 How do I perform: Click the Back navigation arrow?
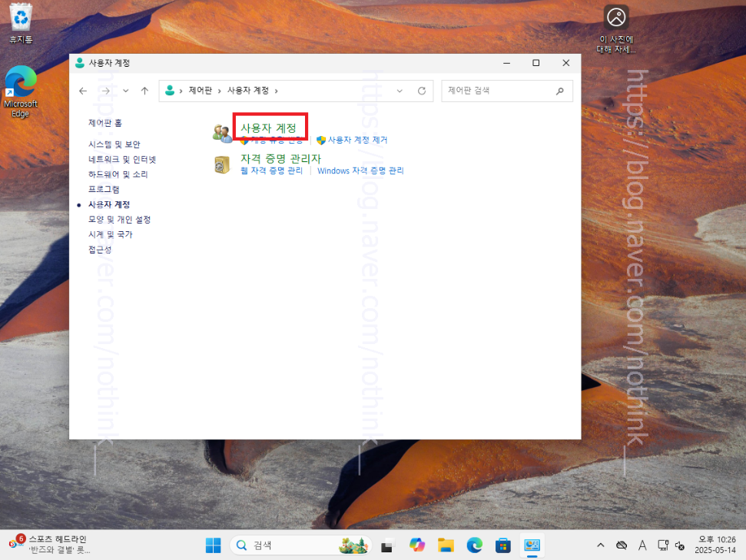click(83, 91)
